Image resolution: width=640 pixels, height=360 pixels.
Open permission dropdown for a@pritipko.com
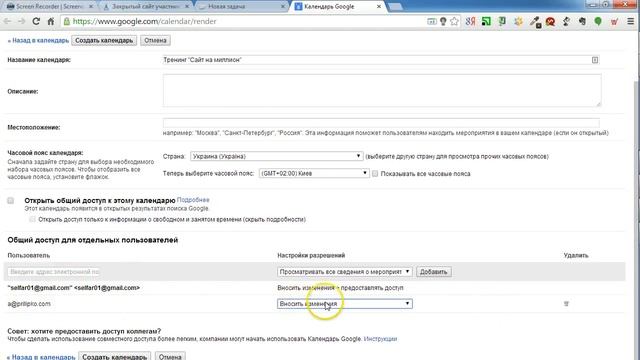pos(344,304)
